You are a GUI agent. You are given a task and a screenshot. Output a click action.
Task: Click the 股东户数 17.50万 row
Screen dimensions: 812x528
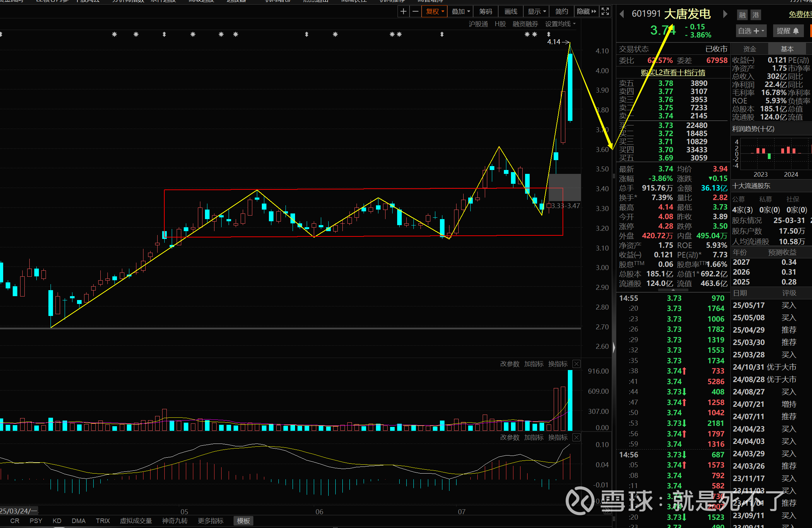click(x=771, y=231)
